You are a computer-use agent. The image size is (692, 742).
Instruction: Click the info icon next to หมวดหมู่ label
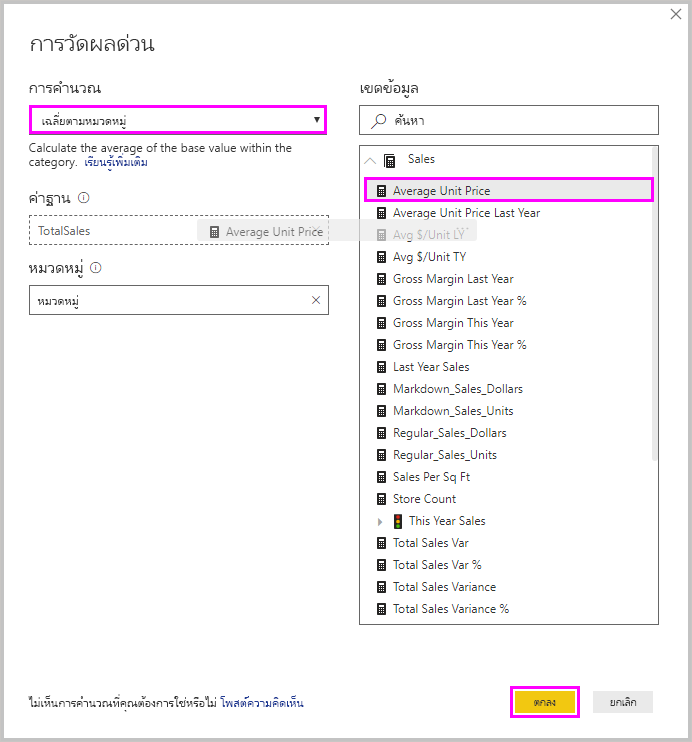pos(96,268)
